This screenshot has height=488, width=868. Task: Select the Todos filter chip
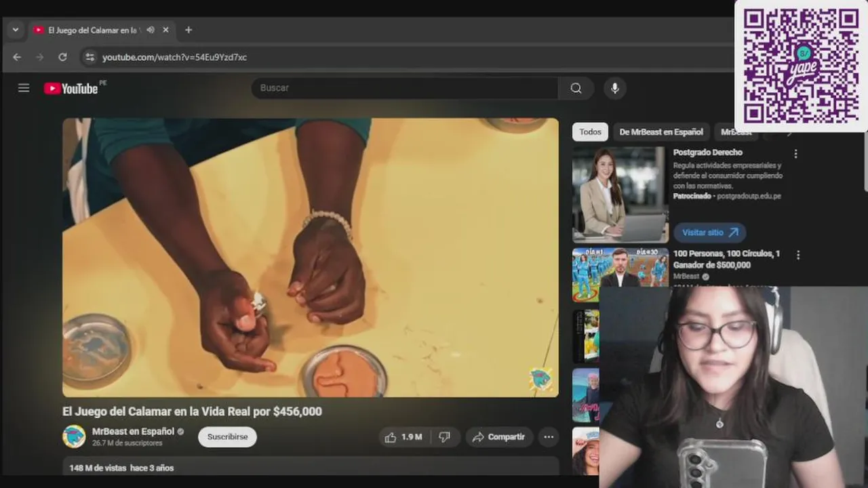(x=590, y=132)
